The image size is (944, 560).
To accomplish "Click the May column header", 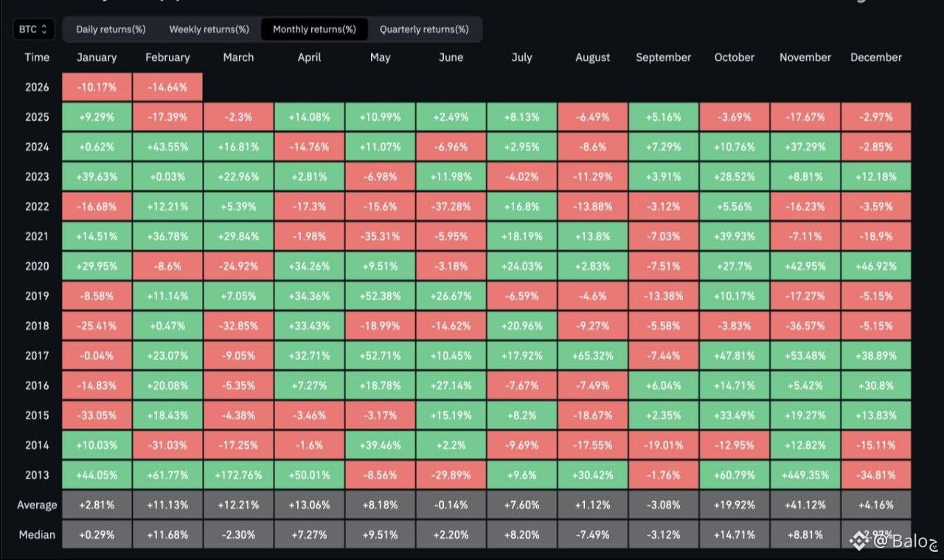I will tap(380, 57).
